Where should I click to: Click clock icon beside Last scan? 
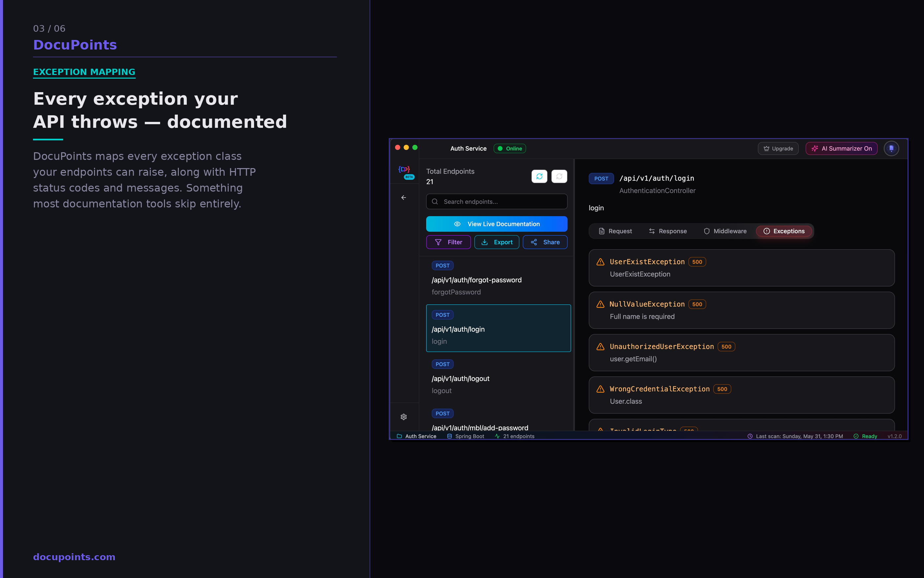[750, 436]
